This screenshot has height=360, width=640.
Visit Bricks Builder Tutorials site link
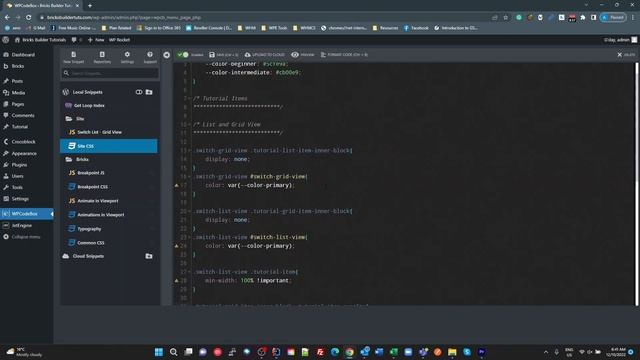[40, 40]
